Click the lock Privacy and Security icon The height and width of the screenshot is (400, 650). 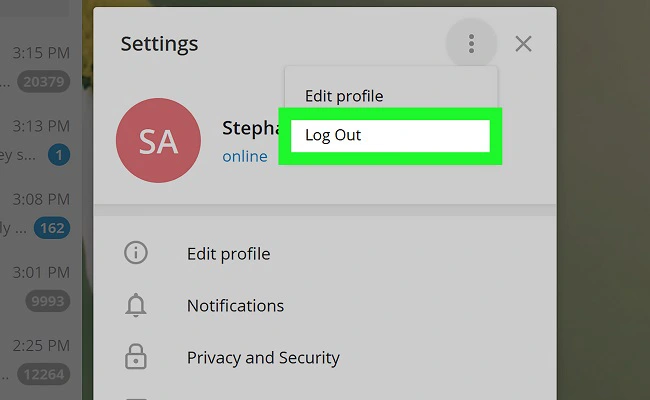click(x=136, y=357)
